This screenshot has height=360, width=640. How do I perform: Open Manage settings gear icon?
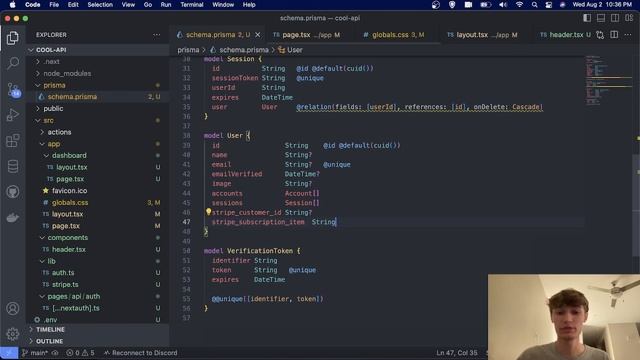13,334
